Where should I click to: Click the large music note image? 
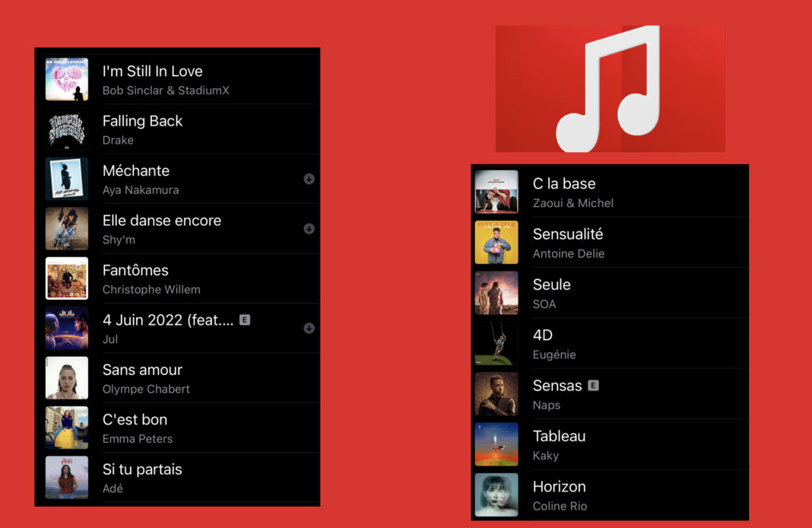coord(610,88)
